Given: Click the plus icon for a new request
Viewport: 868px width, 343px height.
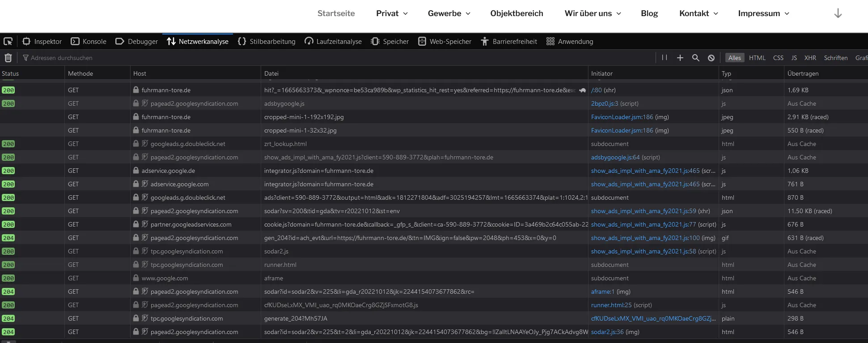Looking at the screenshot, I should click(x=680, y=58).
